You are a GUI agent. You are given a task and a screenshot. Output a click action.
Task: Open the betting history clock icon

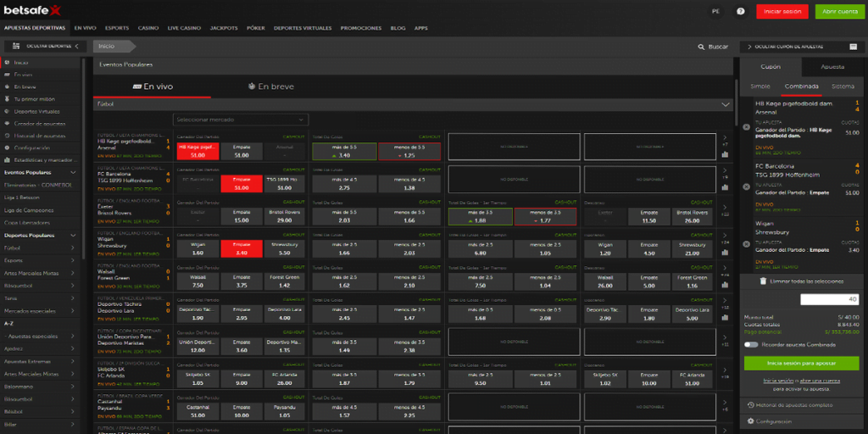coord(750,404)
